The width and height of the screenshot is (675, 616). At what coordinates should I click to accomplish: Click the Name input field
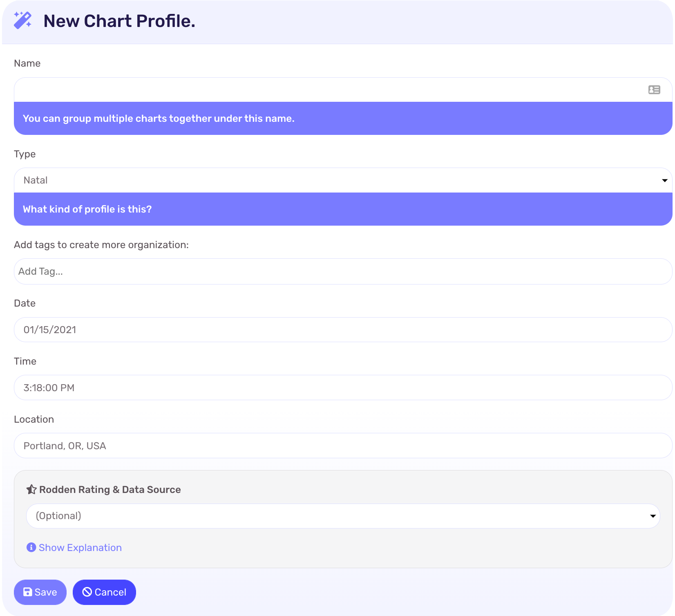point(327,90)
